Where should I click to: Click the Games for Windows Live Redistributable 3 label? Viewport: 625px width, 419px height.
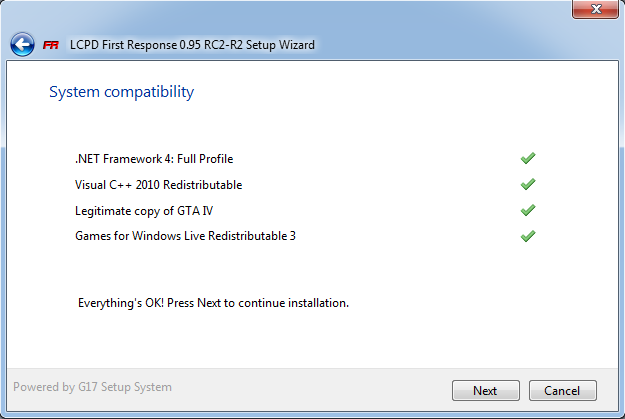185,236
